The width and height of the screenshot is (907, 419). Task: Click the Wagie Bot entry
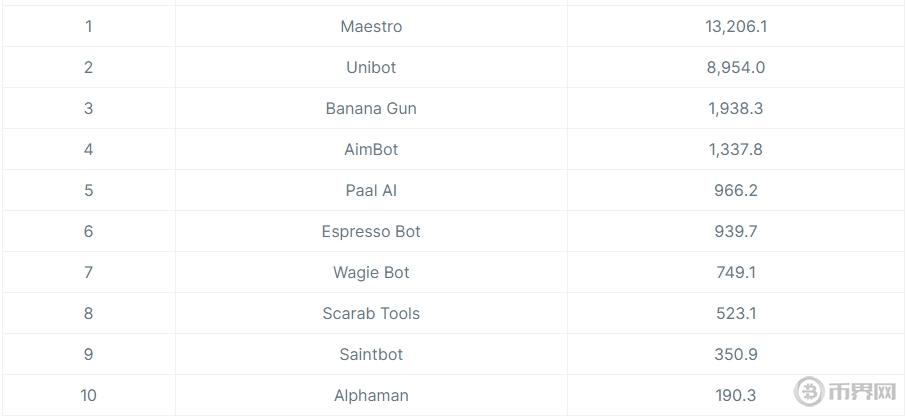coord(371,273)
